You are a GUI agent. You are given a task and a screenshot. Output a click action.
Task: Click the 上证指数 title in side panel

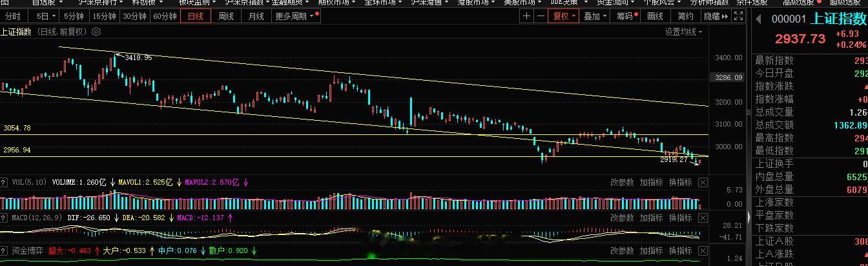(839, 19)
